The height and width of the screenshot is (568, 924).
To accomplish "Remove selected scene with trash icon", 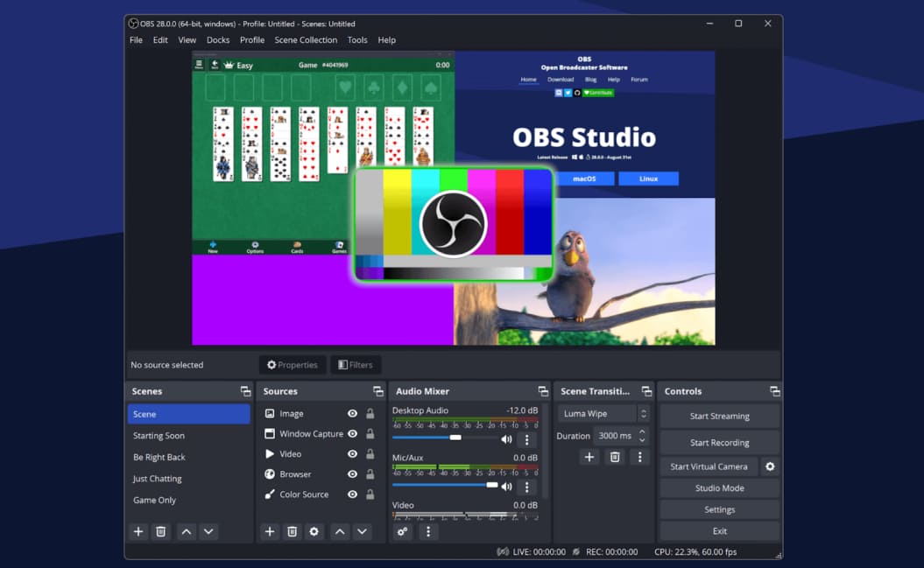I will pyautogui.click(x=160, y=531).
